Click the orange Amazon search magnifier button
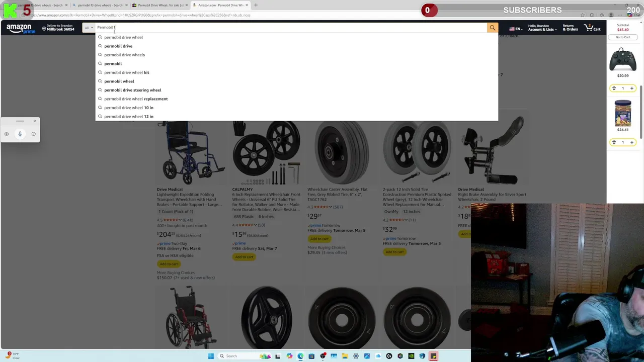Screen dimensions: 644x362 point(493,28)
